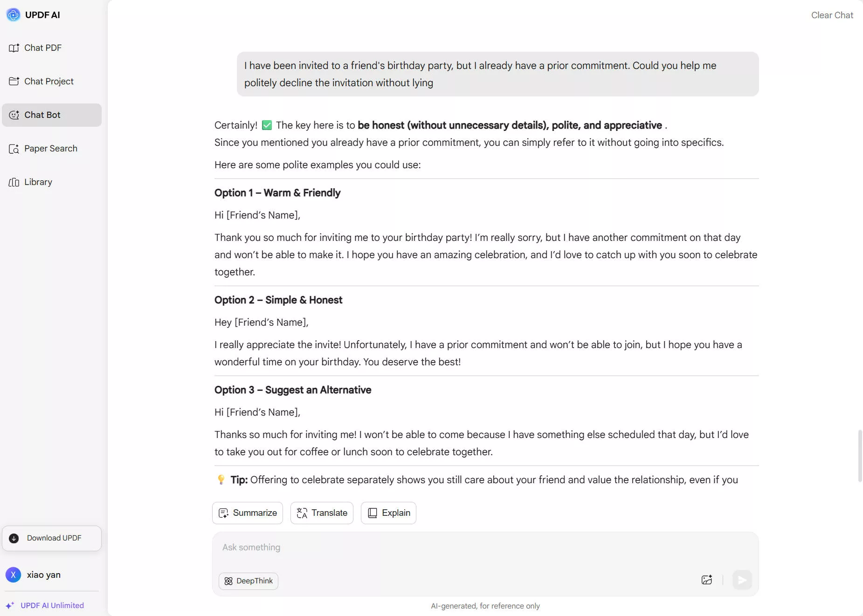The width and height of the screenshot is (863, 616).
Task: Click the xiao yan username
Action: [x=44, y=575]
